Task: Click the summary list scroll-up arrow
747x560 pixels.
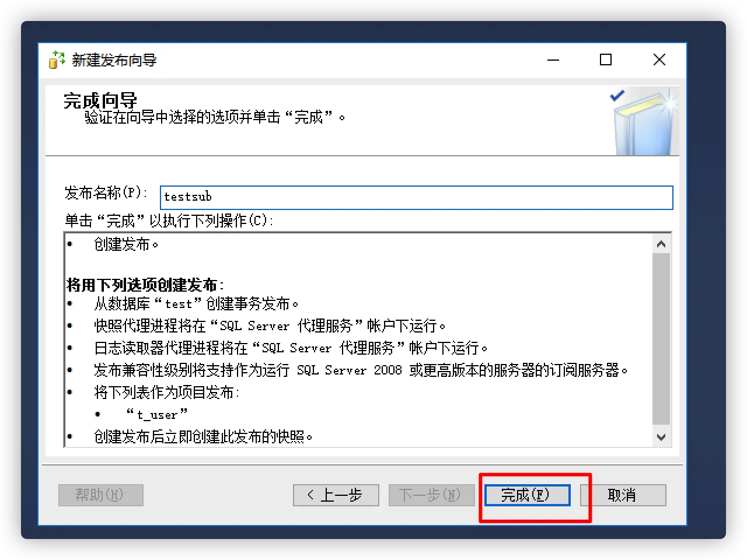Action: click(661, 244)
